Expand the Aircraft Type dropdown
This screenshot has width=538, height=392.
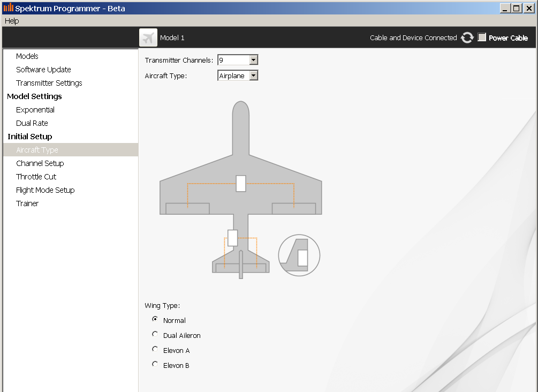(x=254, y=76)
